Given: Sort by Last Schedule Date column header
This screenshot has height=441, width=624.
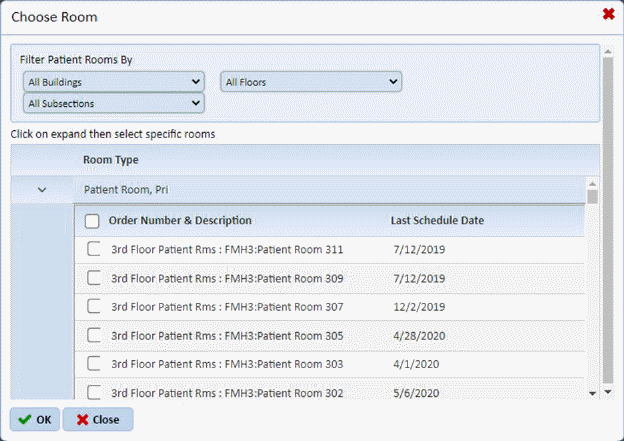Looking at the screenshot, I should [x=438, y=220].
